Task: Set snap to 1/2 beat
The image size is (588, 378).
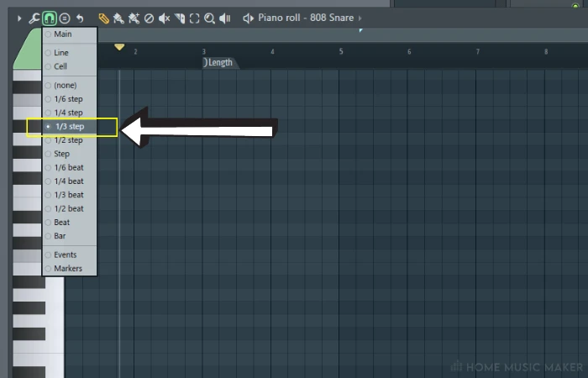Action: pyautogui.click(x=70, y=209)
